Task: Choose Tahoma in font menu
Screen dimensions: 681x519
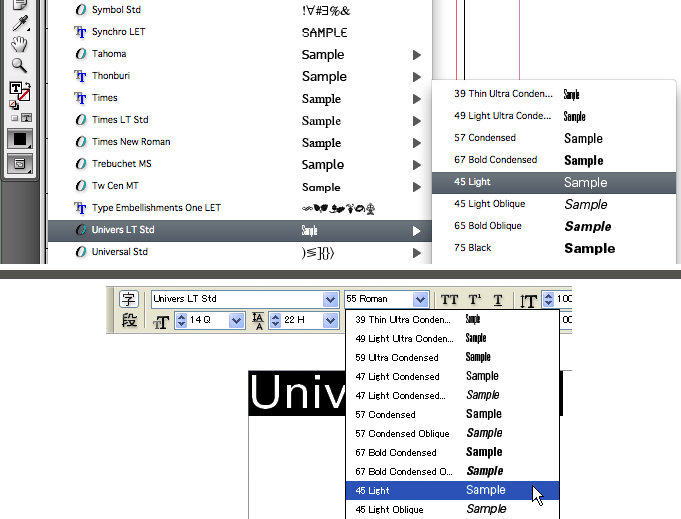Action: pos(240,54)
